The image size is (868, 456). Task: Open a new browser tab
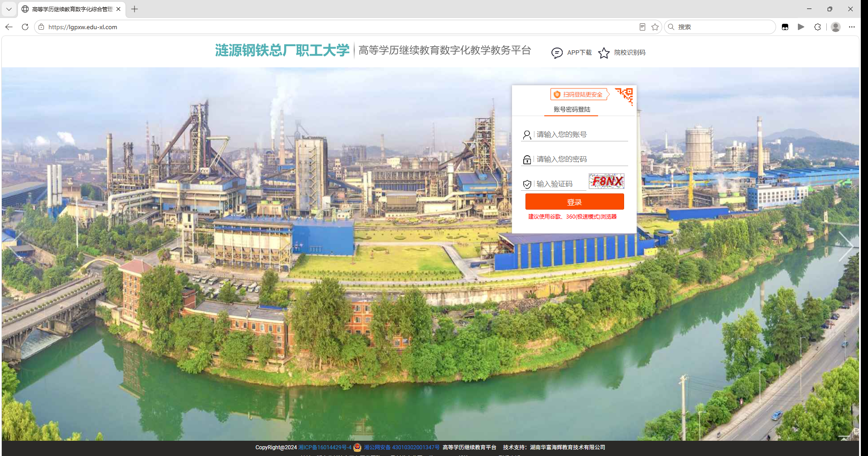135,9
